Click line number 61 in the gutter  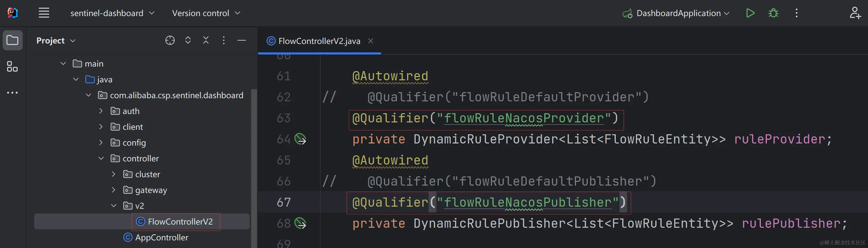(283, 76)
